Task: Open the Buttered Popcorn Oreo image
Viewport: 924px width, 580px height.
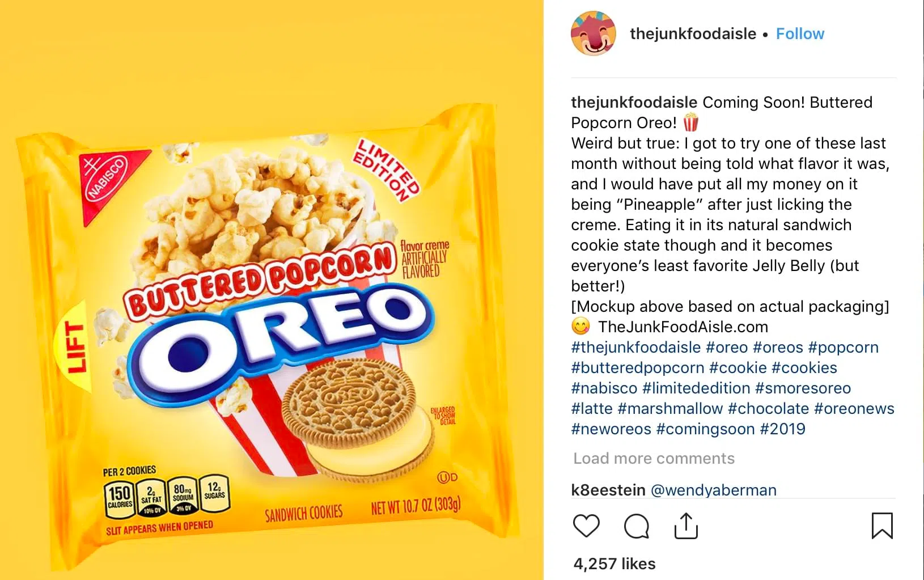Action: coord(272,290)
